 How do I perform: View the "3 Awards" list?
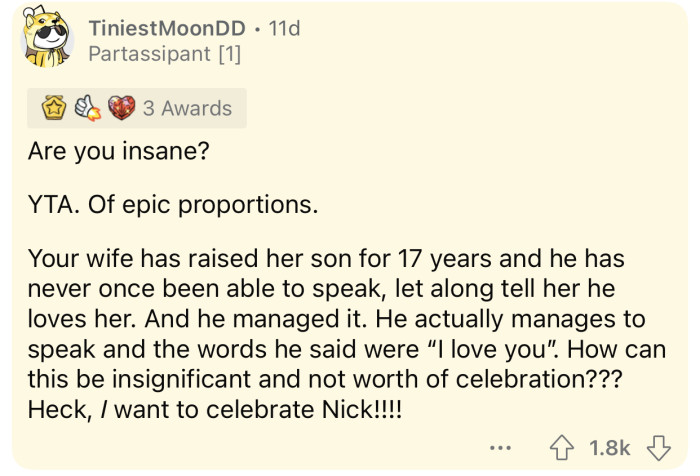tap(187, 109)
